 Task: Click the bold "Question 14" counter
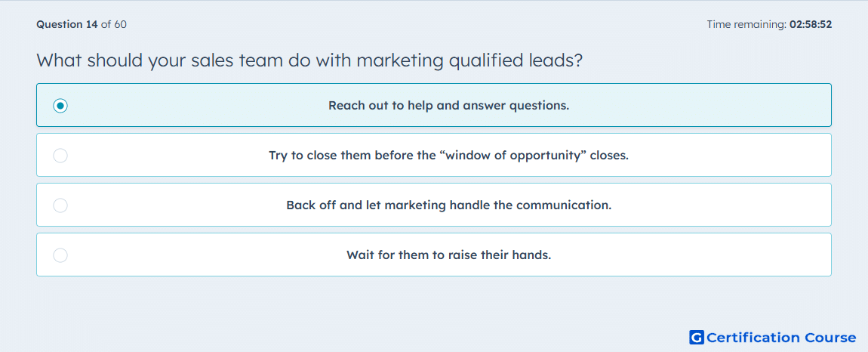(67, 24)
